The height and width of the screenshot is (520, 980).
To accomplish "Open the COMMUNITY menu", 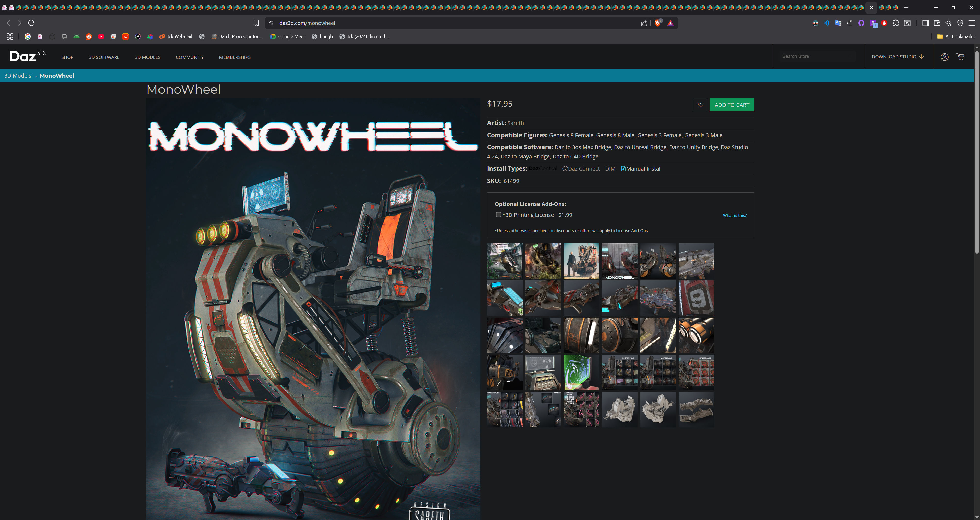I will click(x=189, y=57).
